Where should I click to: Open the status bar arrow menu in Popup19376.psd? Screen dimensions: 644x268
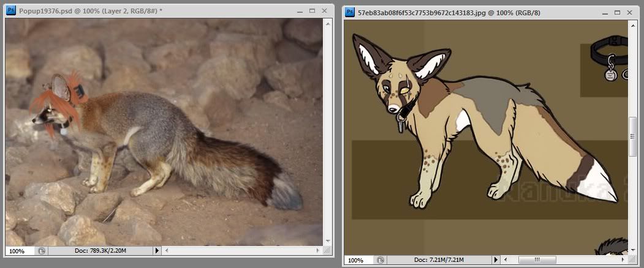point(157,251)
